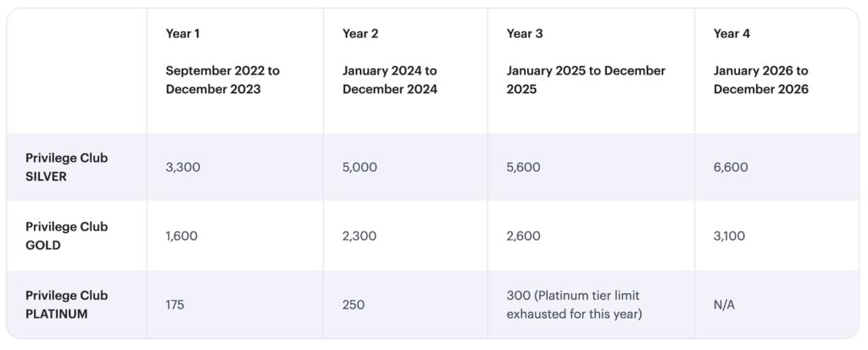Select the September 2022 to December 2023 text
868x350 pixels.
222,80
